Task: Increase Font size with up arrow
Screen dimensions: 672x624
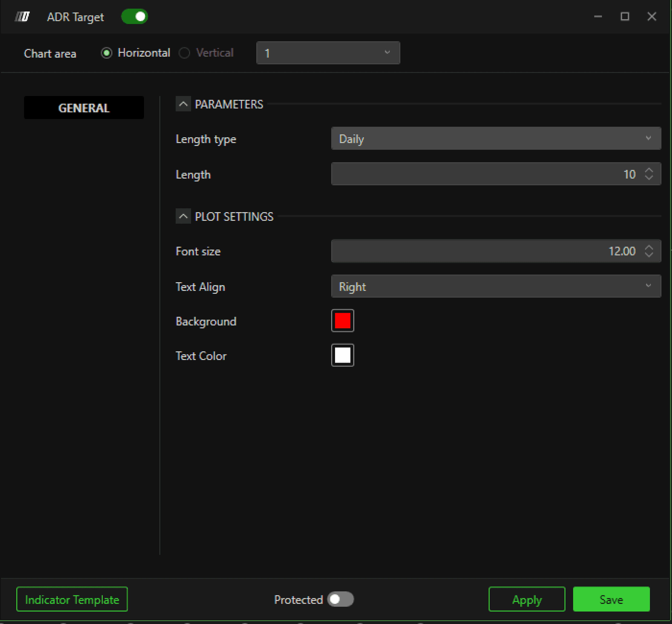Action: click(x=649, y=247)
